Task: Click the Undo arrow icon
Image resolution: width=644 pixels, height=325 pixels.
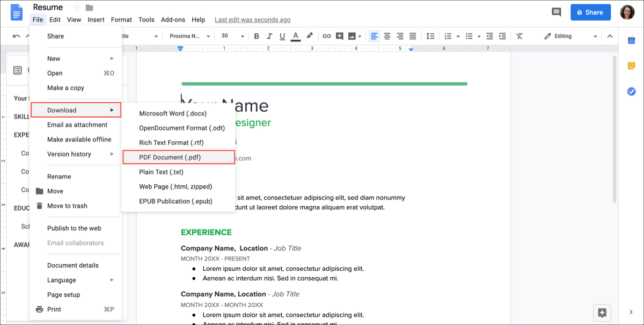Action: (17, 37)
